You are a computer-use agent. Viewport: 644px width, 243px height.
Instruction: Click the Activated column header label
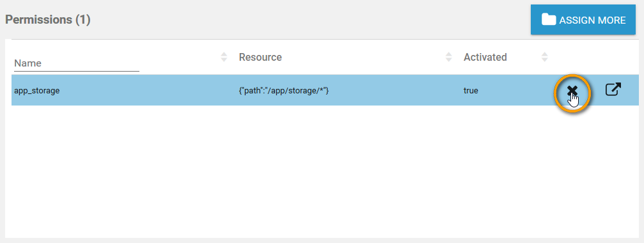tap(485, 57)
